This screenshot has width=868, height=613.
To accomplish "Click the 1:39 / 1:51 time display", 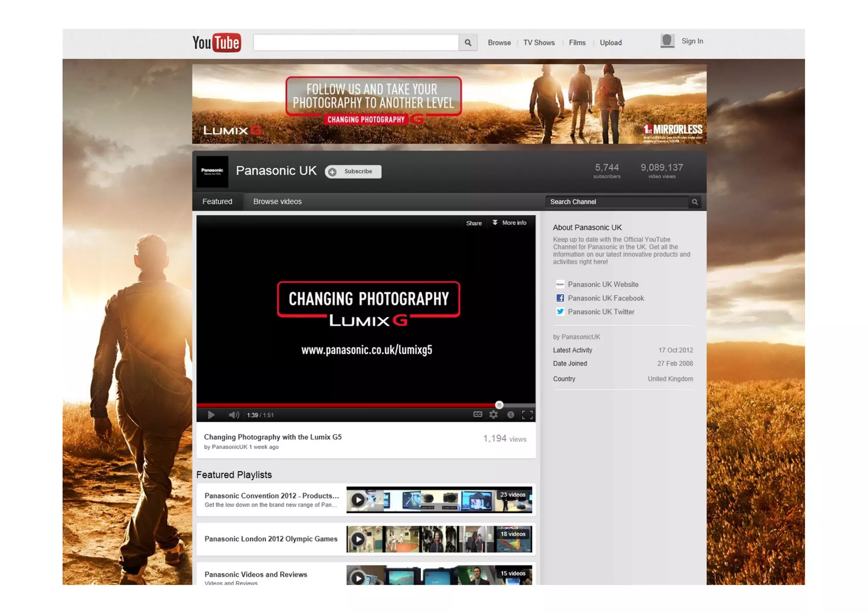I will coord(260,415).
